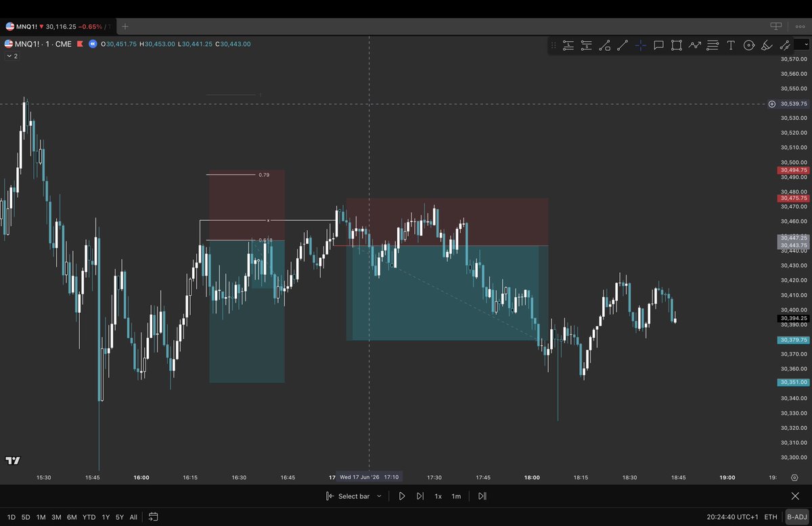The height and width of the screenshot is (526, 812).
Task: Open the go-to-date calendar
Action: (x=154, y=517)
